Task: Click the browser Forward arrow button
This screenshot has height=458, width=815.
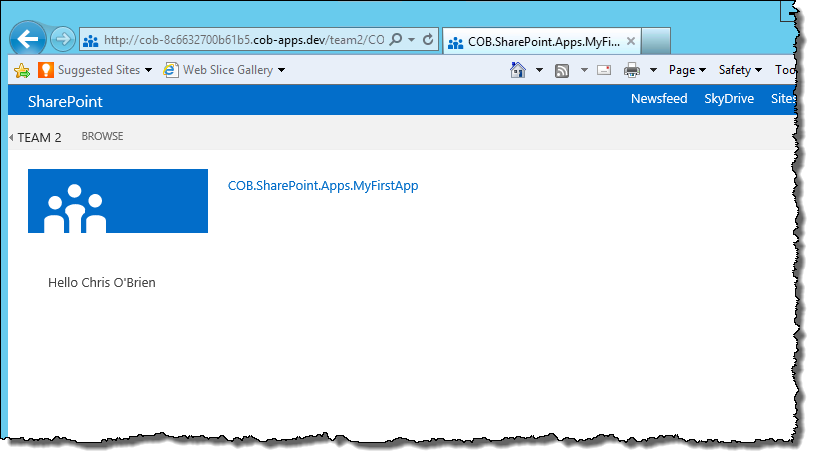Action: (63, 39)
